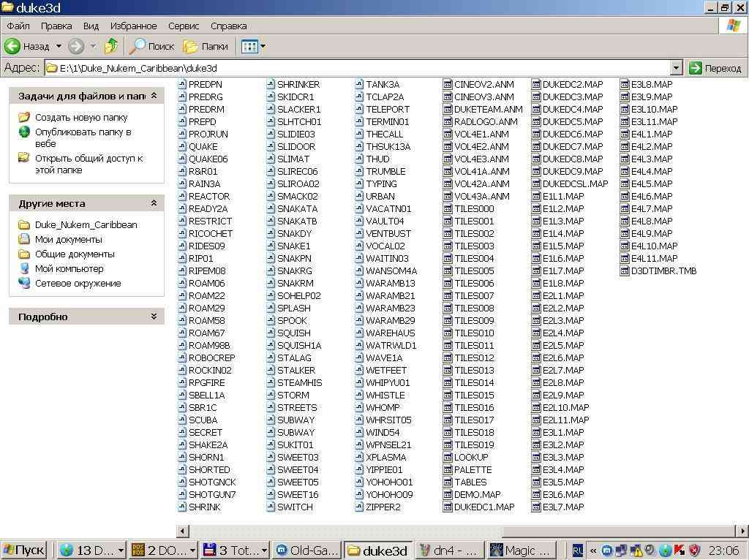Open Мои документы link
749x560 pixels.
coord(68,239)
